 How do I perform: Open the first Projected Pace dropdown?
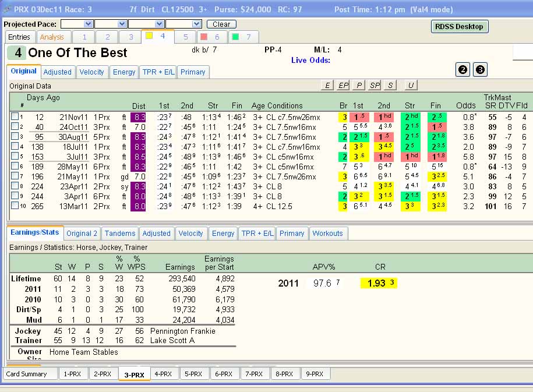[x=77, y=24]
